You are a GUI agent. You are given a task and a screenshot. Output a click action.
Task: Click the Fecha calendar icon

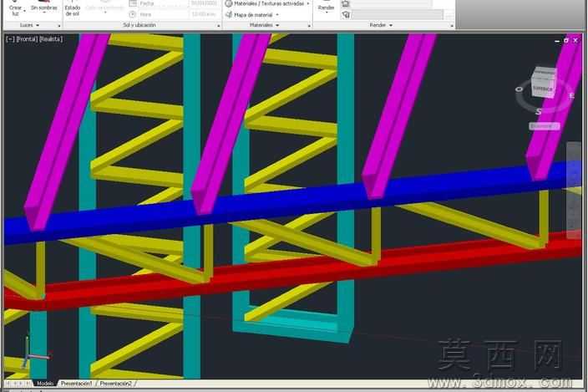click(133, 3)
